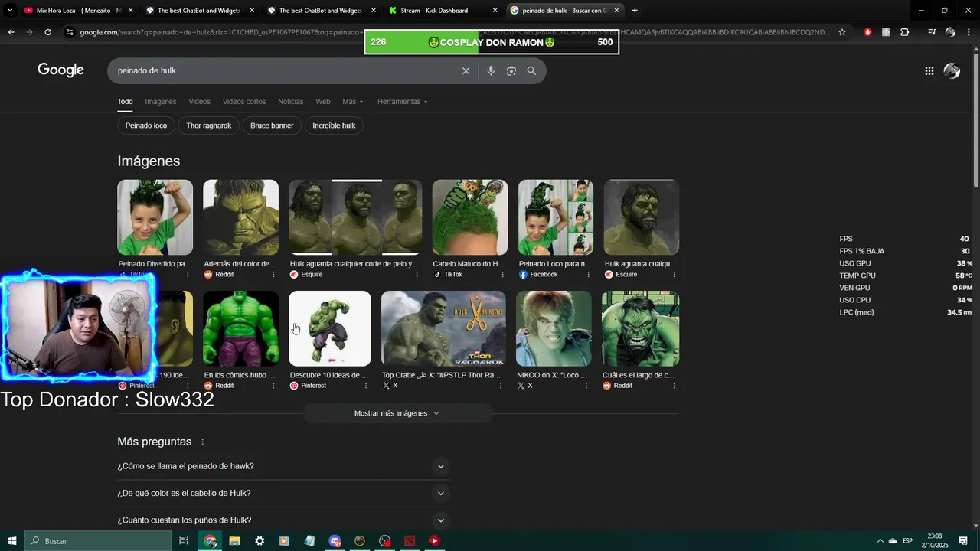
Task: Open 'Cabelo Maluco do H...' TikTok link
Action: 469,264
